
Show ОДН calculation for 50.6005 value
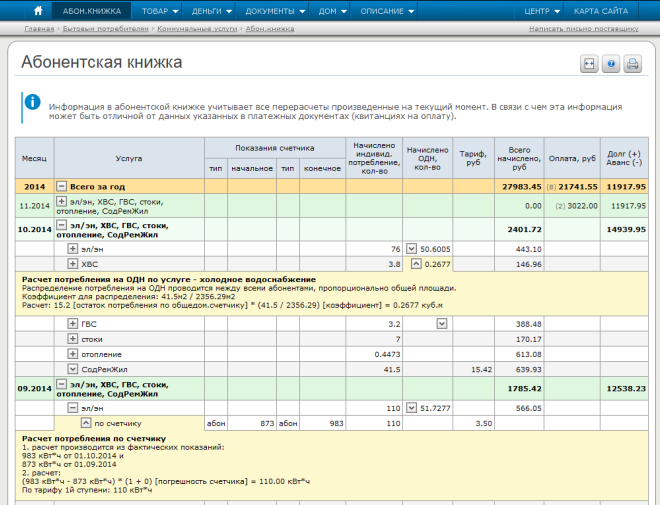411,249
